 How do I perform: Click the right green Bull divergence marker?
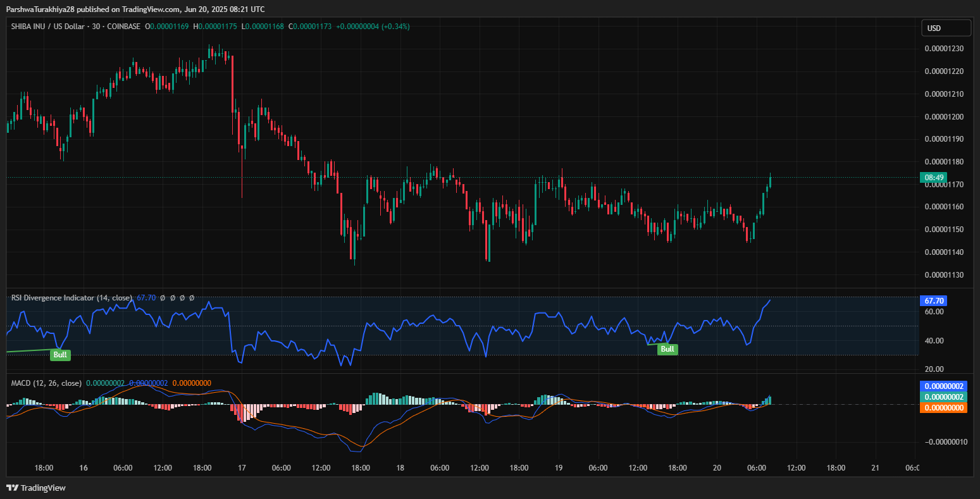click(667, 349)
